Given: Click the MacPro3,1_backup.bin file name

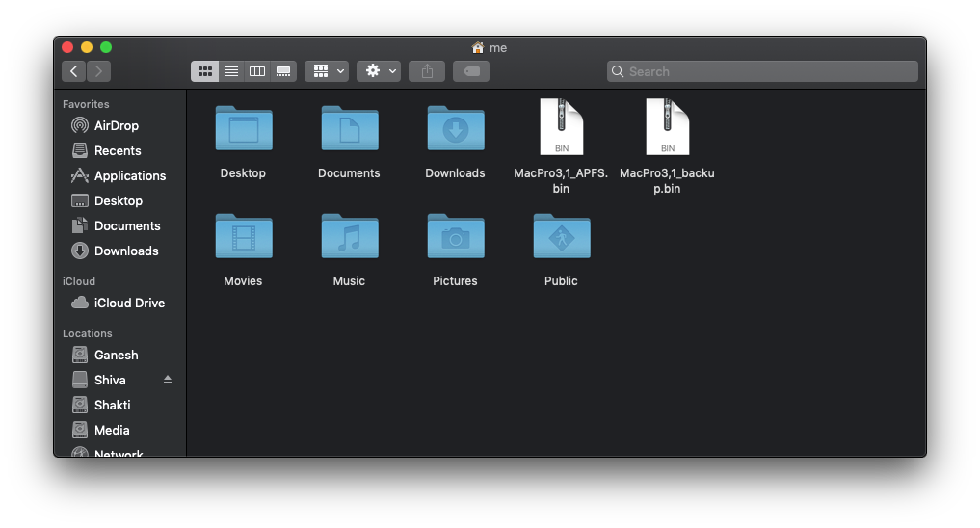Looking at the screenshot, I should click(x=667, y=180).
